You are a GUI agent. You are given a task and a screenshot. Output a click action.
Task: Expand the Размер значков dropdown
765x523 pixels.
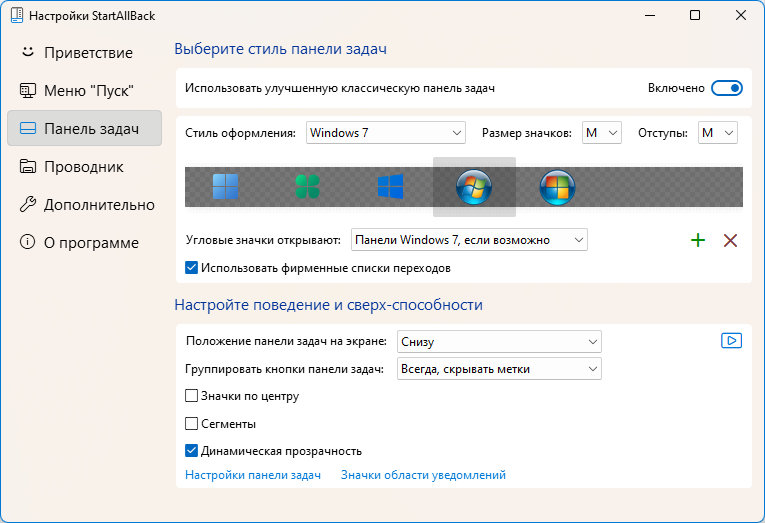(602, 133)
